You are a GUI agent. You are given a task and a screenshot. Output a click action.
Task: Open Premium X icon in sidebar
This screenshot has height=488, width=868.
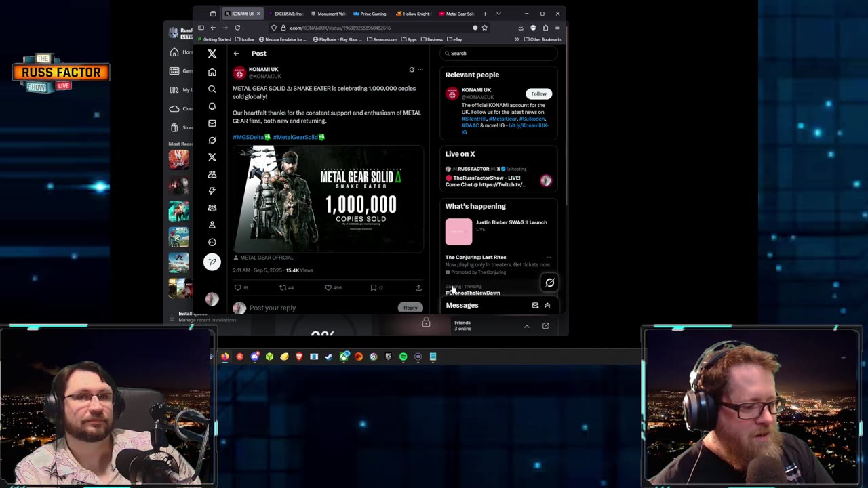212,157
